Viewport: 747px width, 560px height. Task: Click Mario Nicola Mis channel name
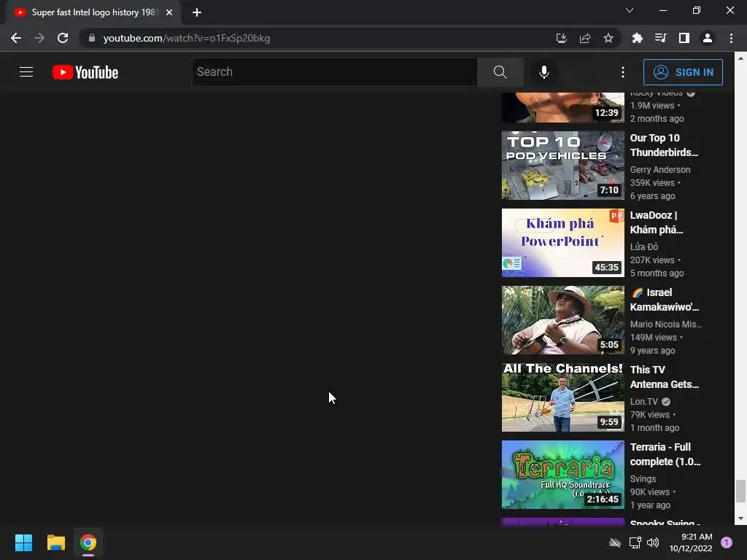point(665,324)
